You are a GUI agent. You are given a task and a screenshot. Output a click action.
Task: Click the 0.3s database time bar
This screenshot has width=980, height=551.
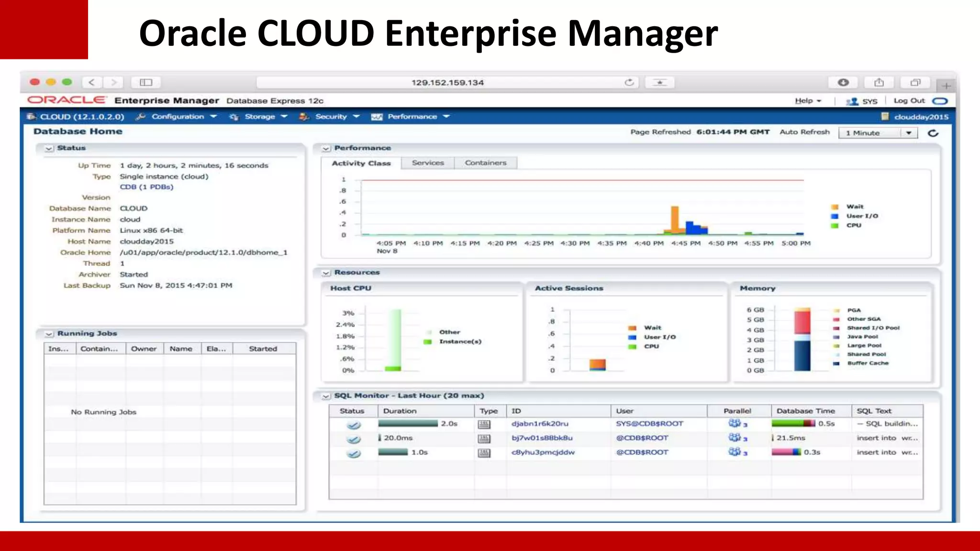click(786, 452)
